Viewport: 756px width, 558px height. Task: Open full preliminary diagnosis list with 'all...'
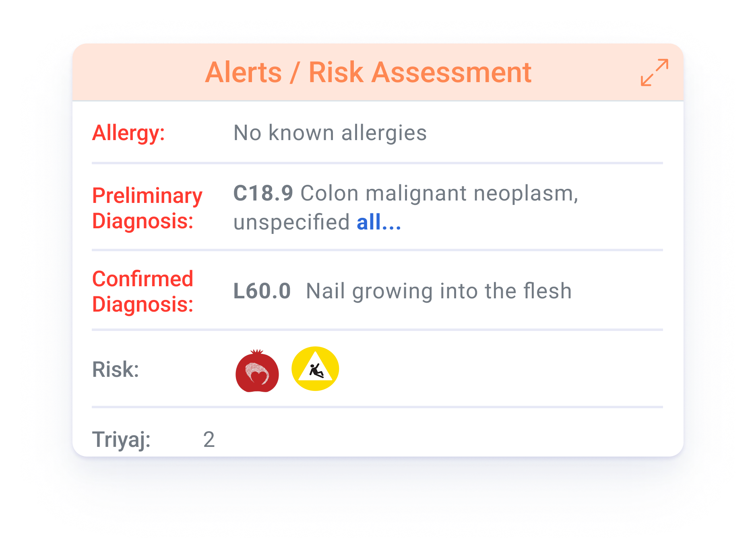coord(378,221)
